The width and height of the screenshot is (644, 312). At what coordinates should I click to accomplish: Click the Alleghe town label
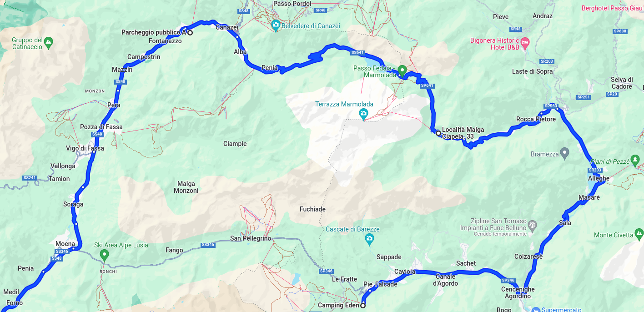tap(599, 179)
